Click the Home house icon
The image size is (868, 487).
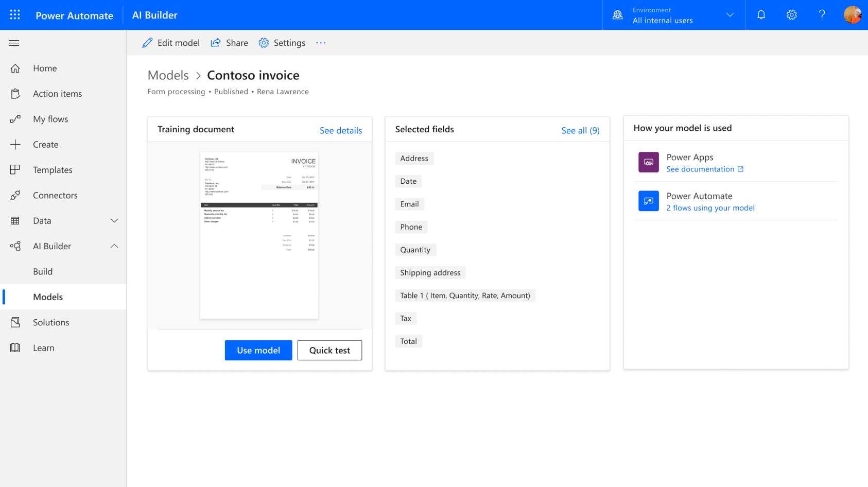15,68
